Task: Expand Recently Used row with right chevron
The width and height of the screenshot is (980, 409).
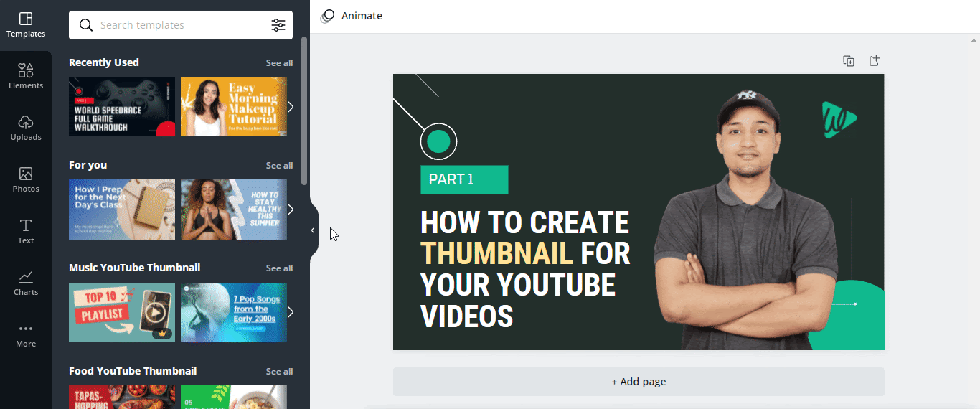Action: coord(291,107)
